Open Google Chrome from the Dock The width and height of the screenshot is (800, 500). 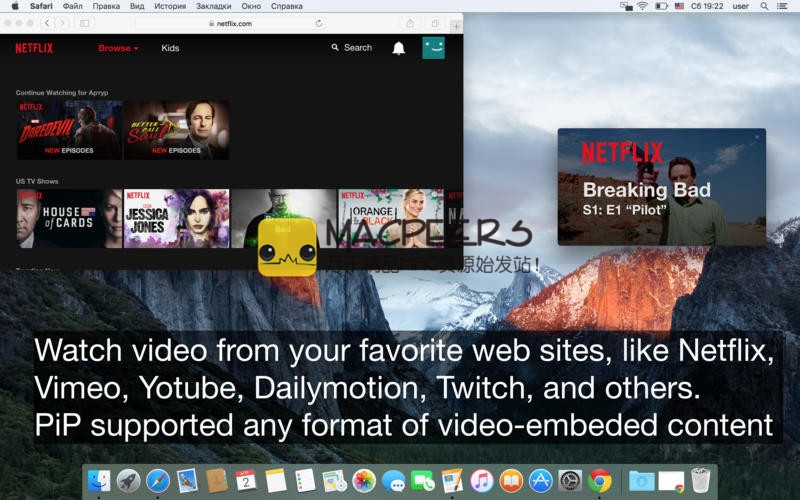coord(599,481)
